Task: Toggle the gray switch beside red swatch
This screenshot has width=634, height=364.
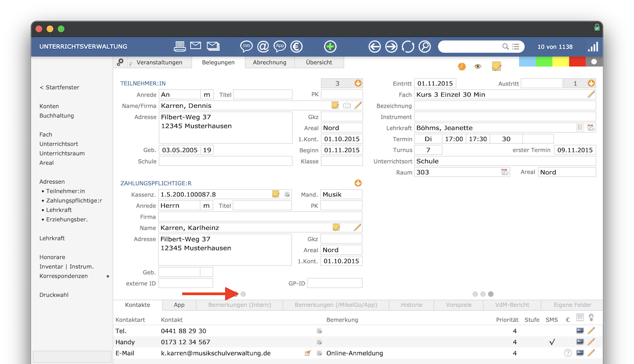Action: tap(594, 62)
